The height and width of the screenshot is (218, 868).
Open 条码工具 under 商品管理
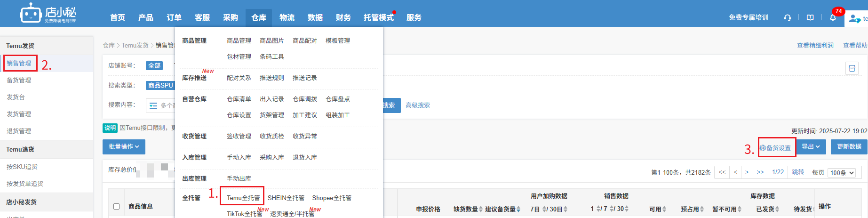click(272, 57)
